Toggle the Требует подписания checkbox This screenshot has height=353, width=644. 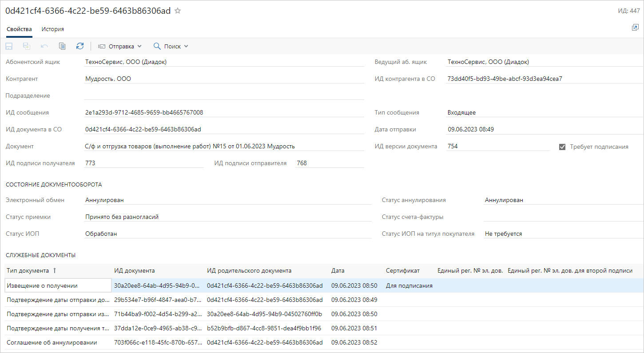click(x=562, y=147)
